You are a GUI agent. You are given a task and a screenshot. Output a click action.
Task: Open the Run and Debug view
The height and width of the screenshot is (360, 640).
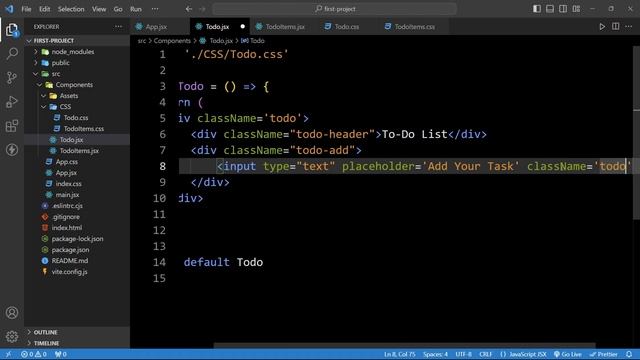tap(12, 102)
